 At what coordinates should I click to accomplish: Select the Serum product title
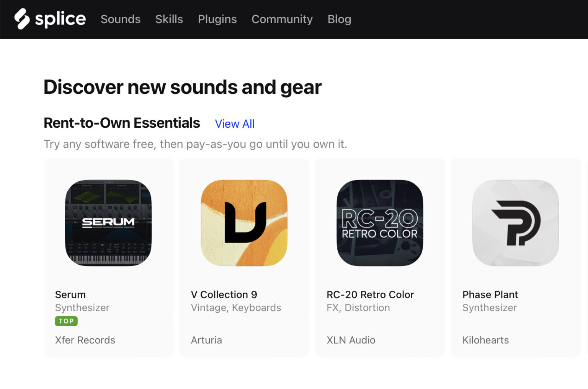70,295
